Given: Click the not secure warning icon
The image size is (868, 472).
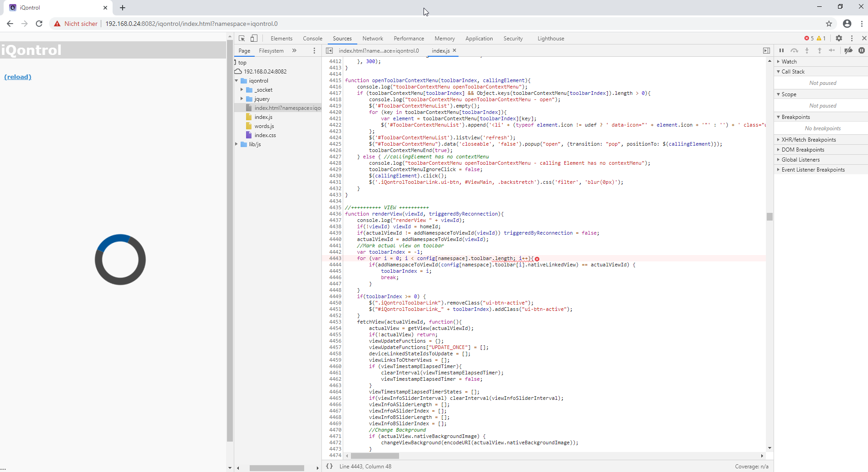Looking at the screenshot, I should point(57,24).
